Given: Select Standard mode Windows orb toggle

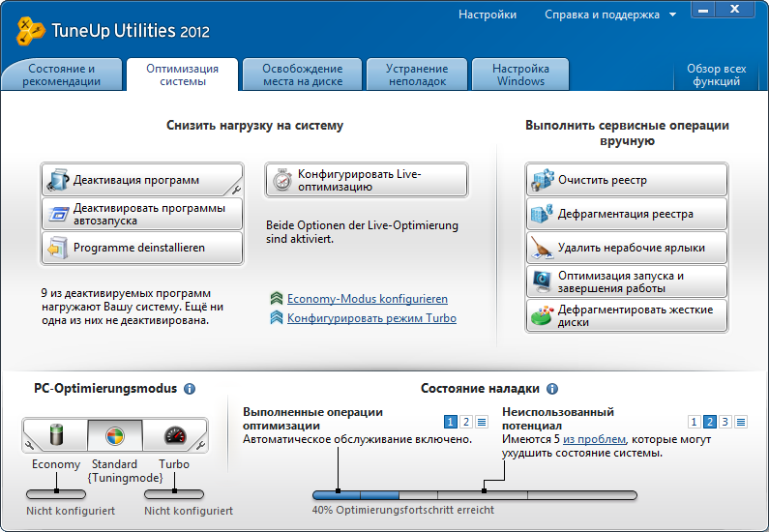Looking at the screenshot, I should 115,435.
